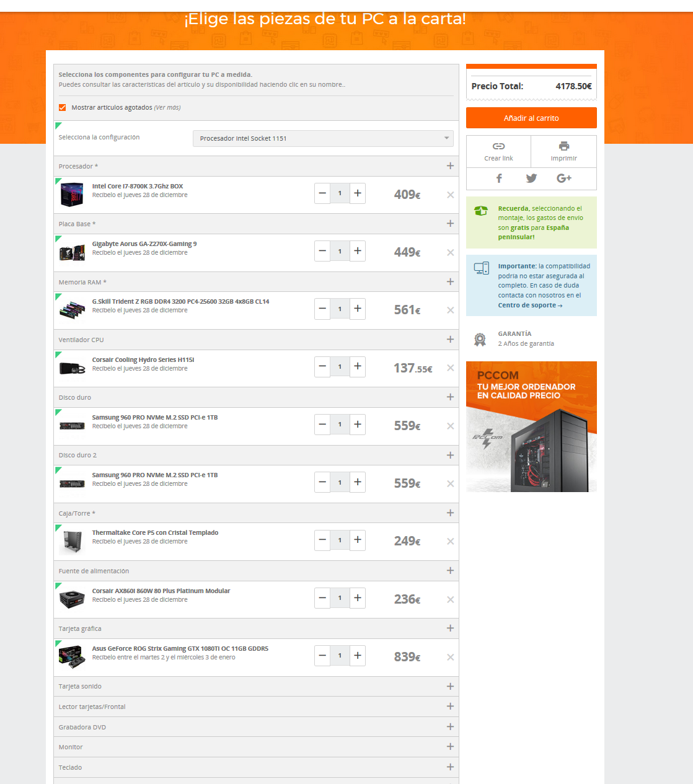Increase quantity of Thermaltake Core P5
Viewport: 693px width, 784px height.
click(x=358, y=540)
